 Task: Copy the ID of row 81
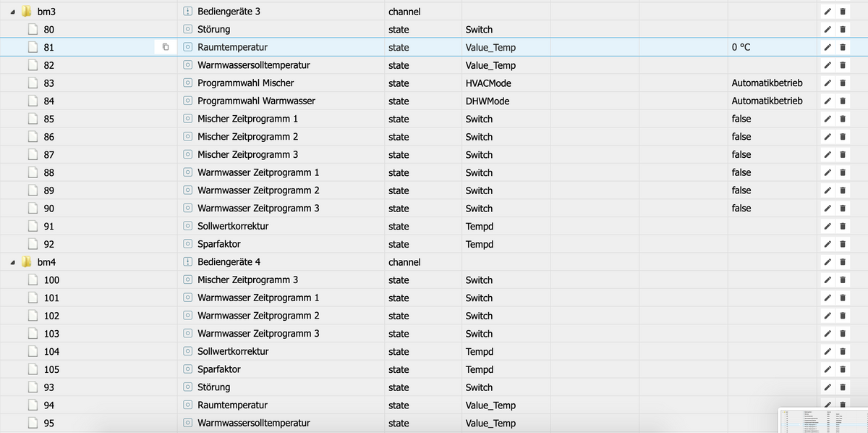(165, 48)
